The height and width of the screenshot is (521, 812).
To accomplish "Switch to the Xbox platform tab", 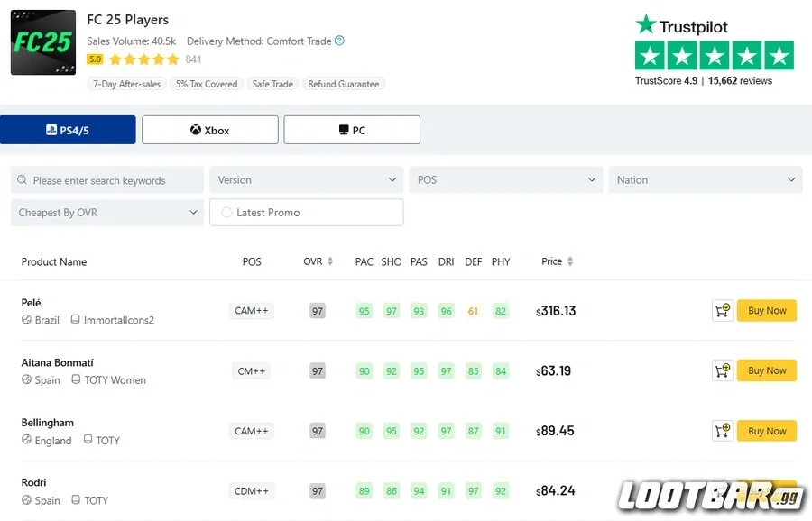I will pos(210,130).
